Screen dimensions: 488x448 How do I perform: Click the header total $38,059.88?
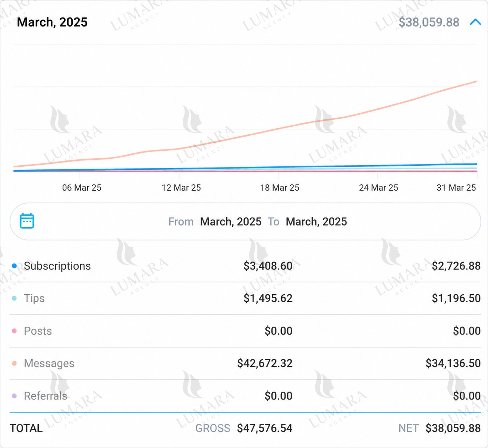(429, 22)
